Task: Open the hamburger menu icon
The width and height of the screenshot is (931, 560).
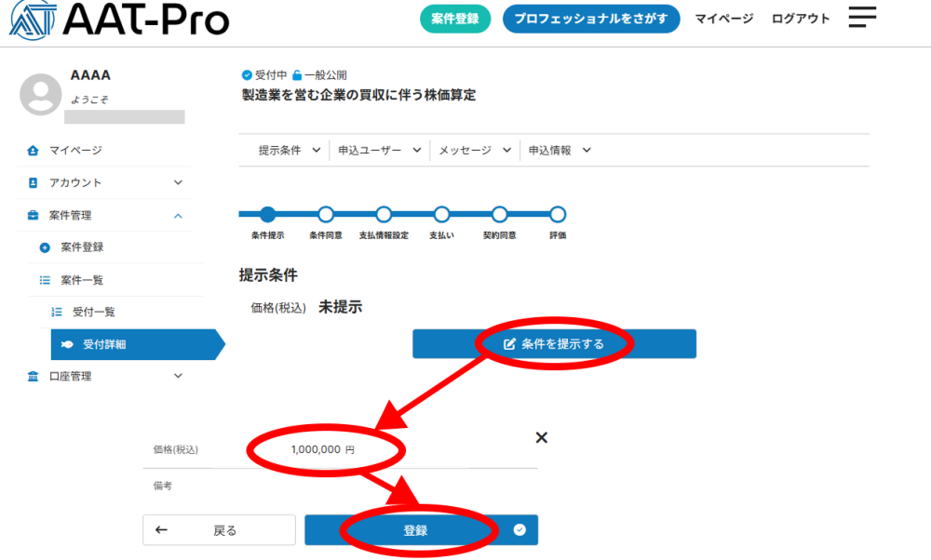Action: pos(862,18)
